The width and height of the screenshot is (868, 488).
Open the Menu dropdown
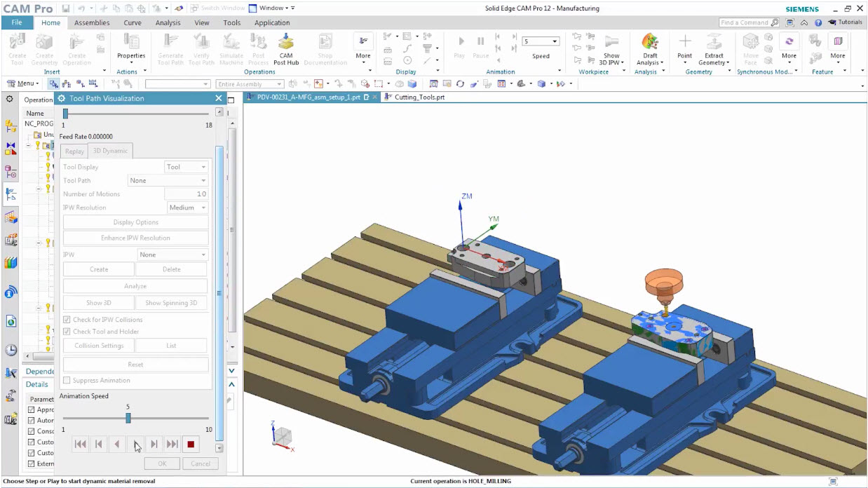tap(24, 83)
